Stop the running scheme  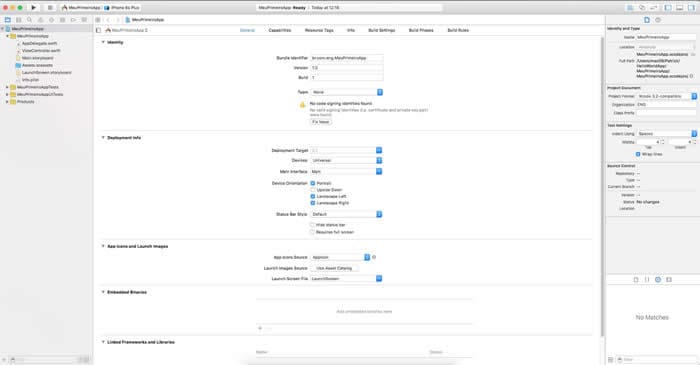[x=50, y=8]
